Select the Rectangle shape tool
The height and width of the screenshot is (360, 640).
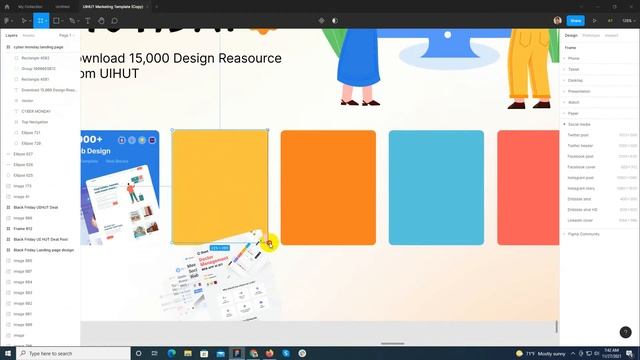pyautogui.click(x=56, y=20)
